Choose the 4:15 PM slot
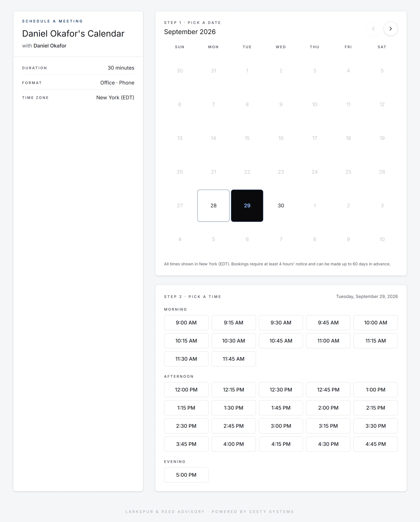The height and width of the screenshot is (522, 420). (x=281, y=444)
